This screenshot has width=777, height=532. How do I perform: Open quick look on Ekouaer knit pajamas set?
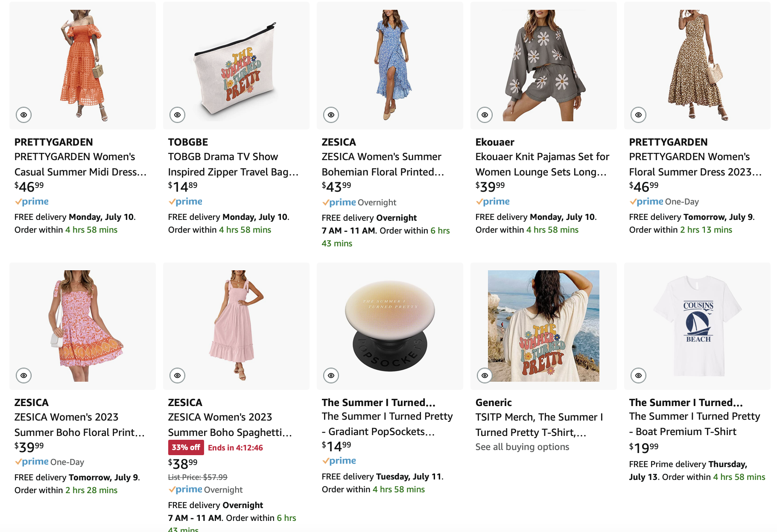(485, 115)
